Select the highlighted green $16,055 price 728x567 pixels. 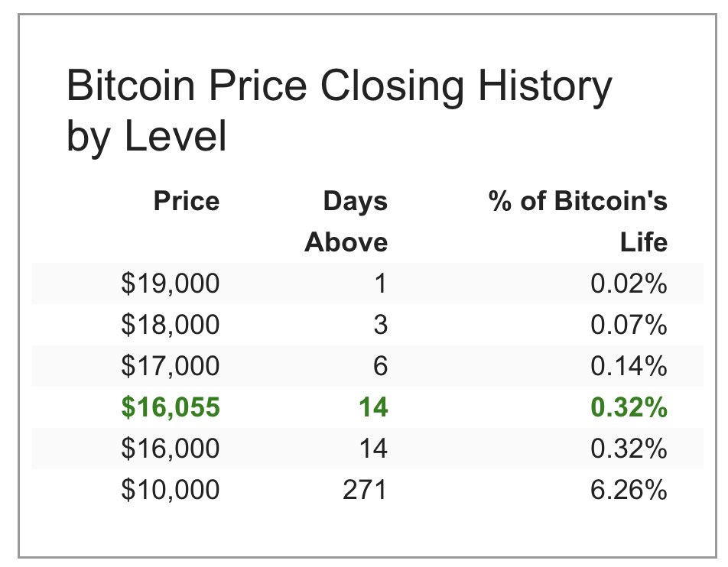pos(171,407)
